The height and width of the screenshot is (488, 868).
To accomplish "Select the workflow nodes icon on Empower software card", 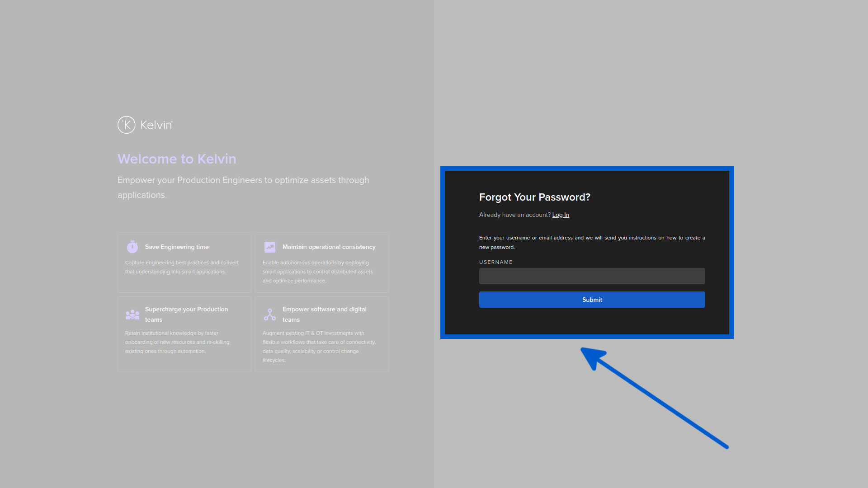I will click(x=269, y=314).
